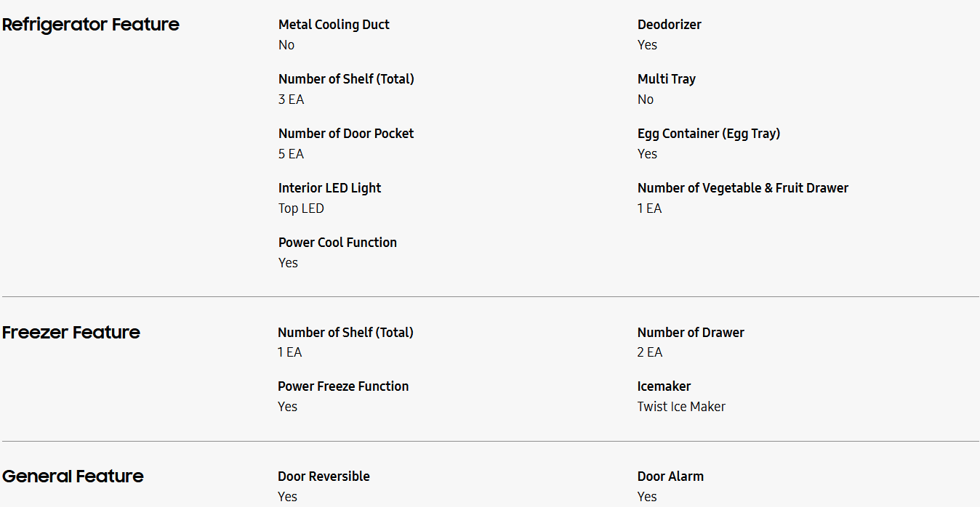Select the Door Reversible label
Image resolution: width=980 pixels, height=507 pixels.
324,476
